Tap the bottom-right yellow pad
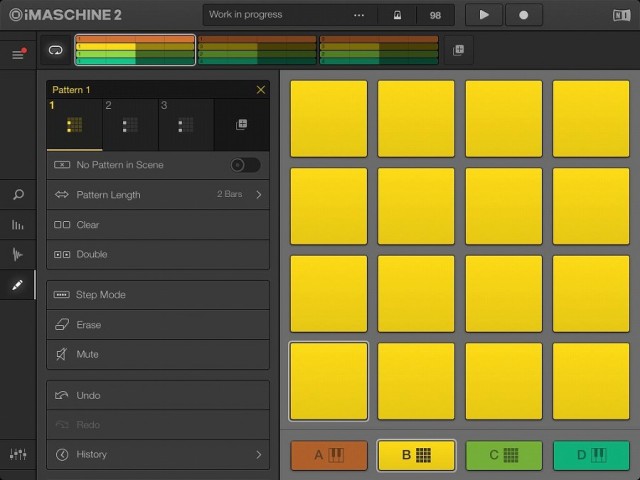The image size is (640, 480). (591, 381)
